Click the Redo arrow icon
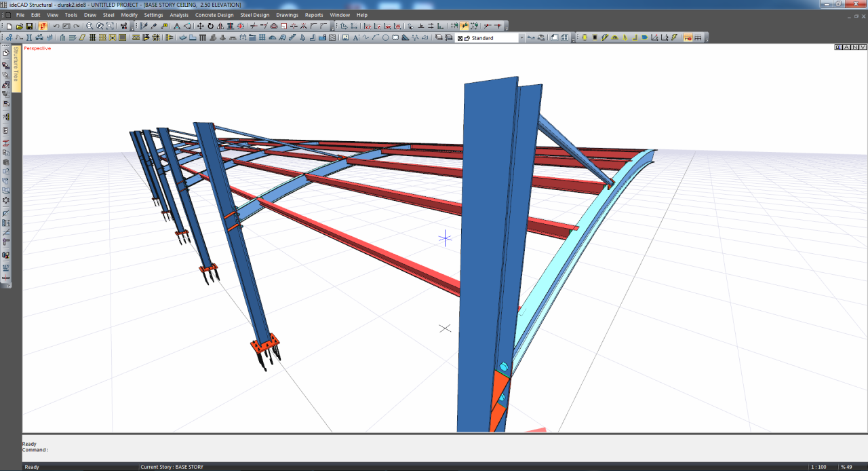Screen dimensions: 868x471 76,26
